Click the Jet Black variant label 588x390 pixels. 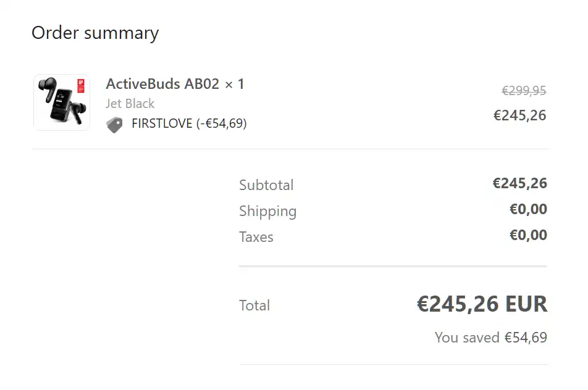pyautogui.click(x=130, y=104)
